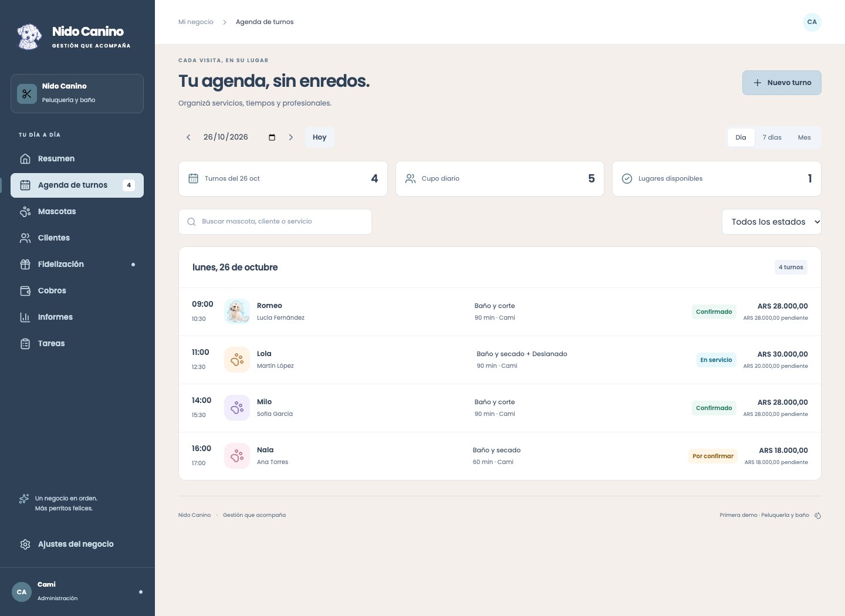The height and width of the screenshot is (616, 845).
Task: Click Milo's purple paw avatar
Action: point(237,408)
